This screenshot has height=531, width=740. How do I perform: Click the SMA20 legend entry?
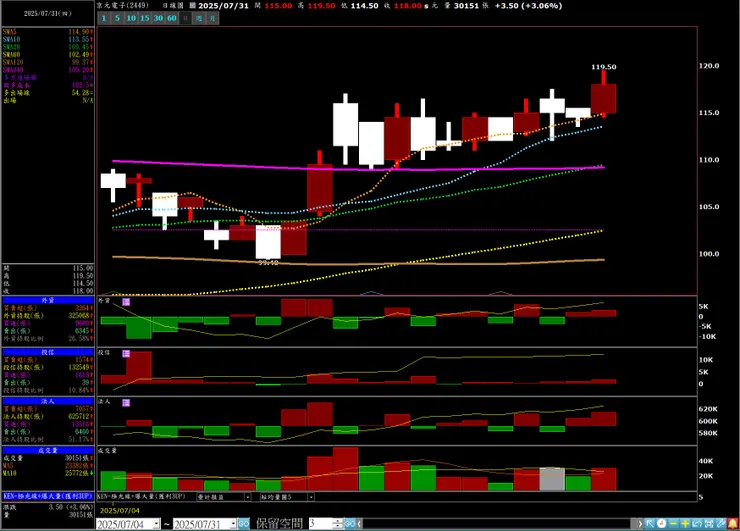48,47
